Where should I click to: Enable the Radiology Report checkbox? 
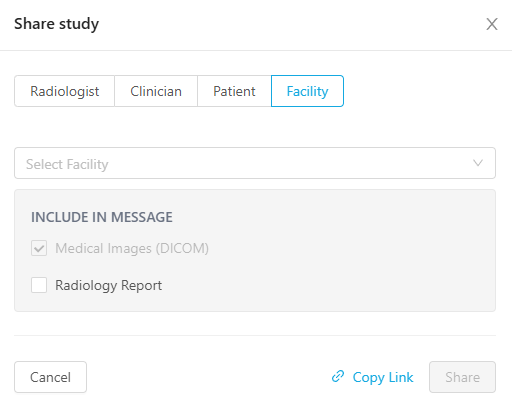tap(39, 285)
